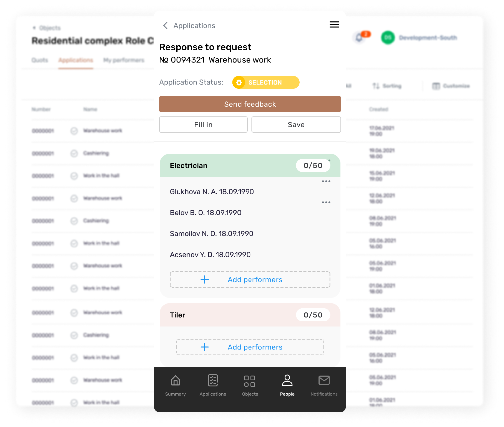
Task: Add performers to Electrician section
Action: [250, 280]
